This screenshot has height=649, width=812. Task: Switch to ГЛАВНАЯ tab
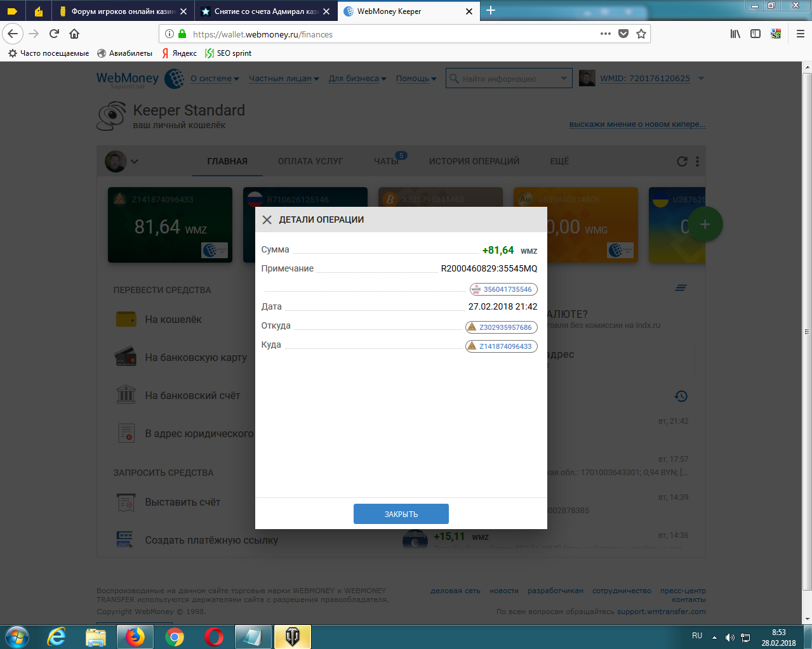pyautogui.click(x=227, y=161)
